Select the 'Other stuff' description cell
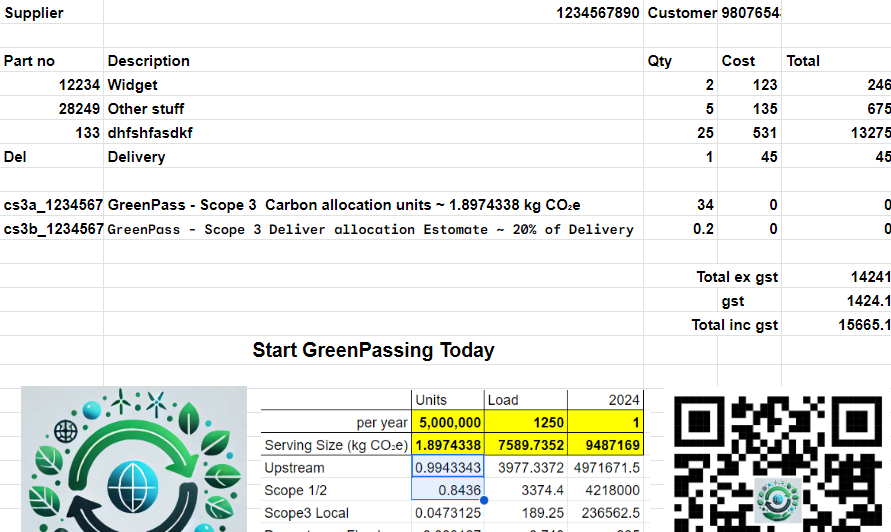 [373, 108]
